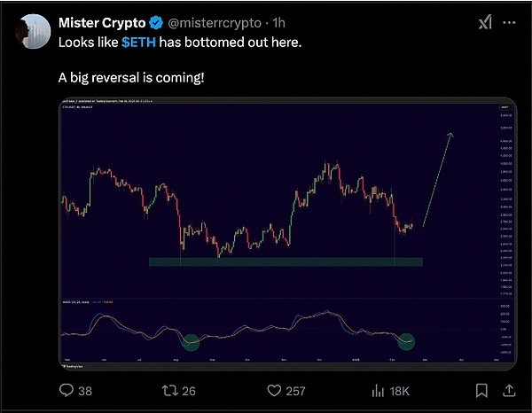Like the post with the heart icon
The width and height of the screenshot is (532, 413).
tap(274, 390)
